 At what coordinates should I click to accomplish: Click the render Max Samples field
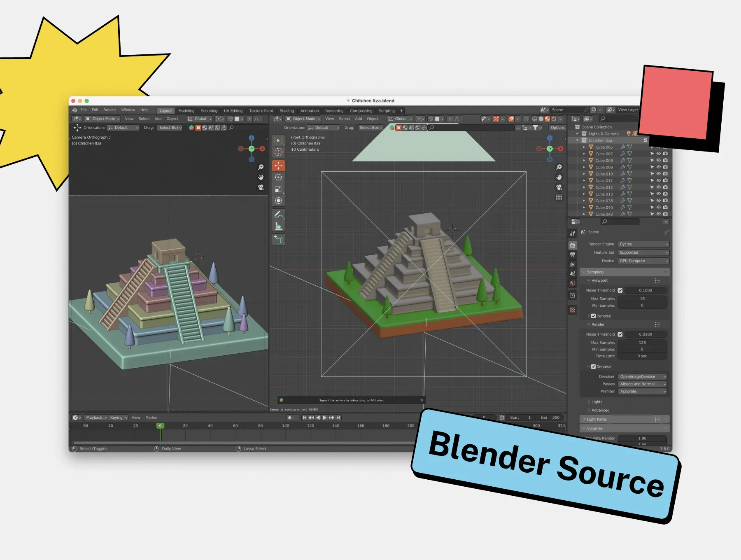(x=642, y=343)
